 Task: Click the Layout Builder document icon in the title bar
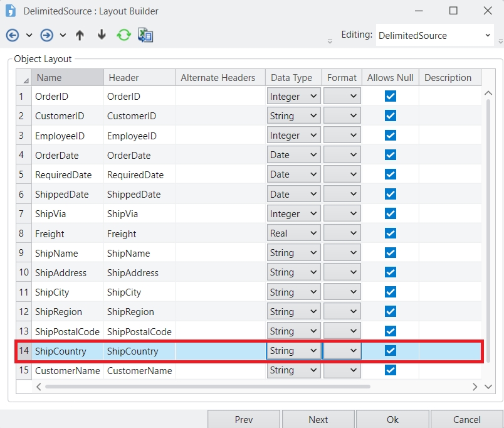pyautogui.click(x=11, y=11)
